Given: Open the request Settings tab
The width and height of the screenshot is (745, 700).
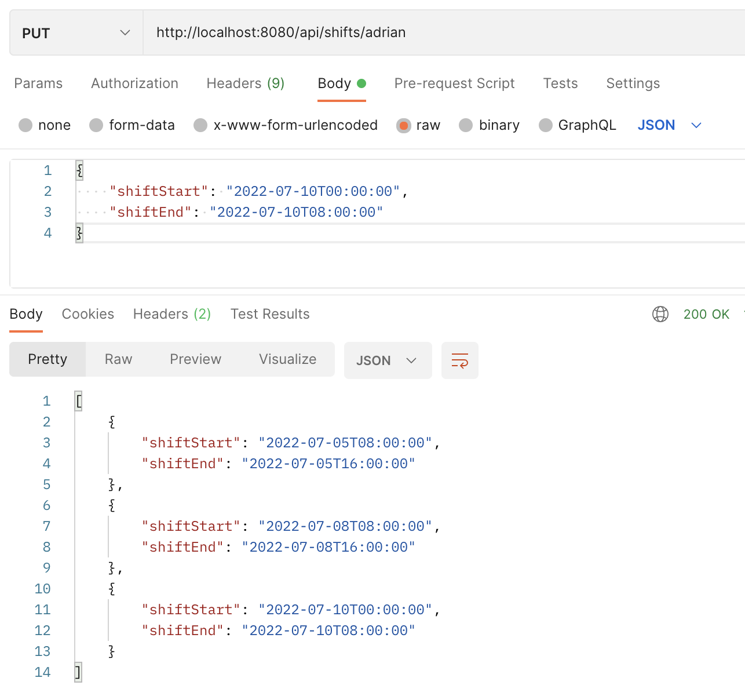Looking at the screenshot, I should tap(633, 83).
